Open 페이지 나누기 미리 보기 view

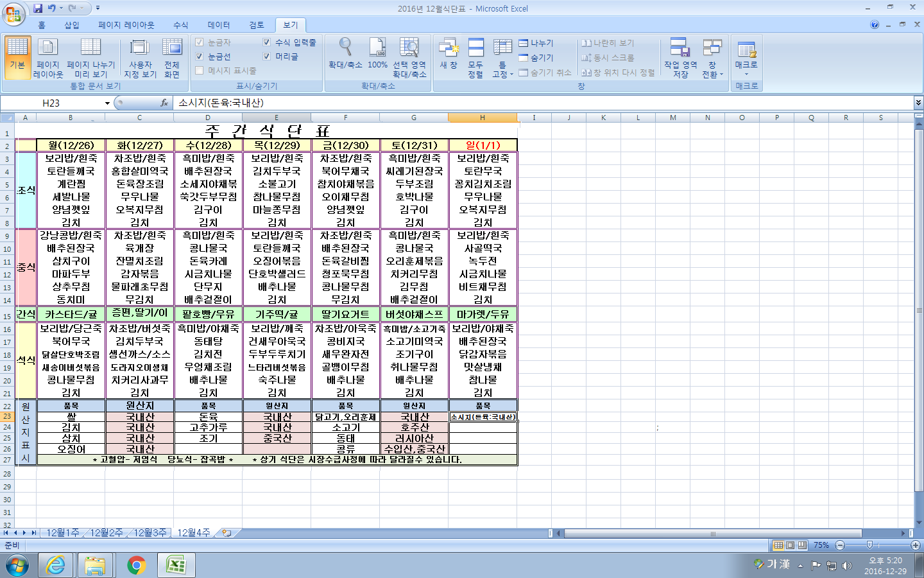pyautogui.click(x=90, y=58)
